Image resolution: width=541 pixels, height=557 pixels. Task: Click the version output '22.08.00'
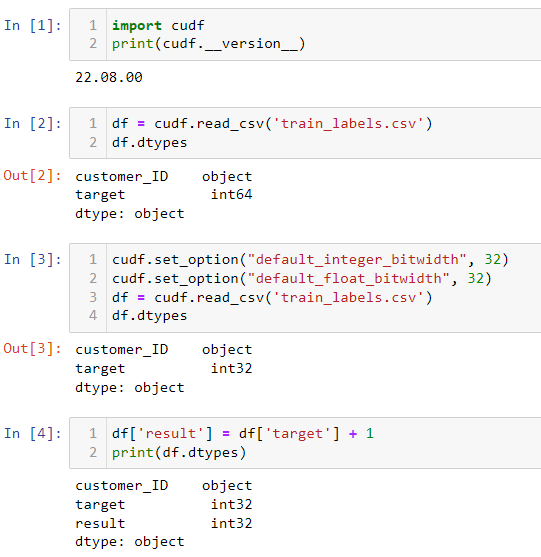point(109,77)
